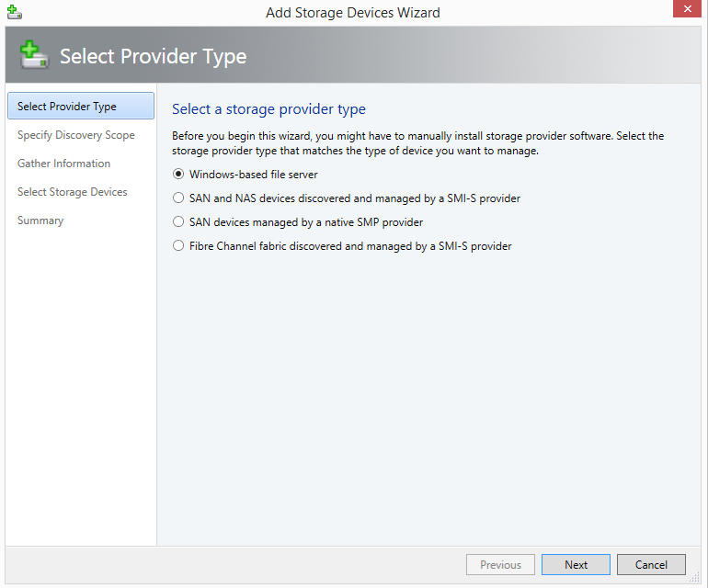Screen dimensions: 708x588
Task: Cancel the wizard
Action: point(651,565)
